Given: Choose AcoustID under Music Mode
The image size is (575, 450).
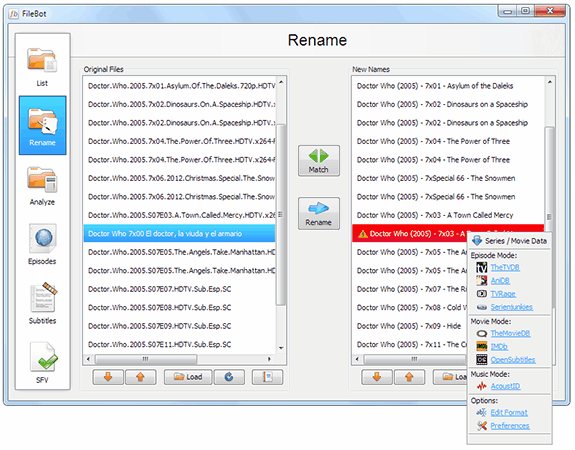Looking at the screenshot, I should point(505,386).
